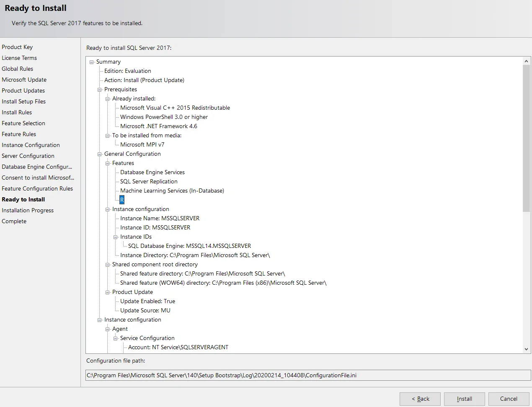Select Install Rules step in sidebar
Screen dimensions: 532x407
click(x=17, y=112)
